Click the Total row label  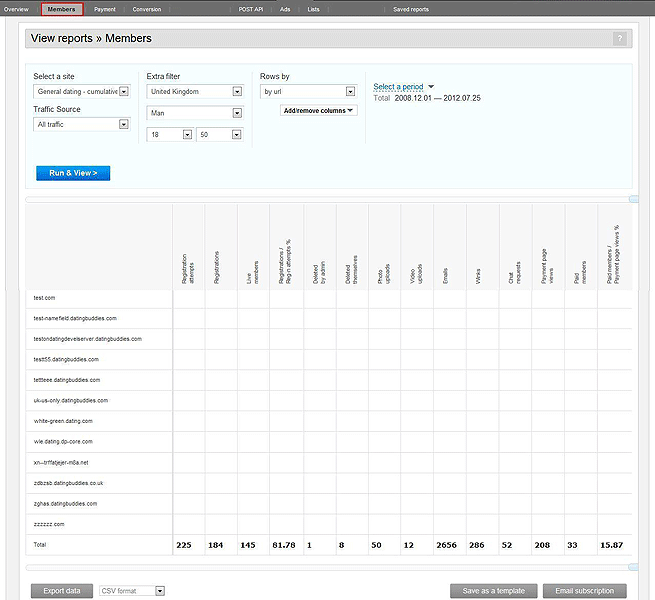40,544
